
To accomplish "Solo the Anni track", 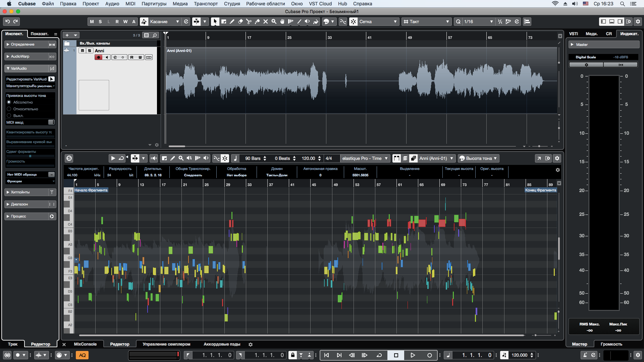I will click(x=89, y=51).
